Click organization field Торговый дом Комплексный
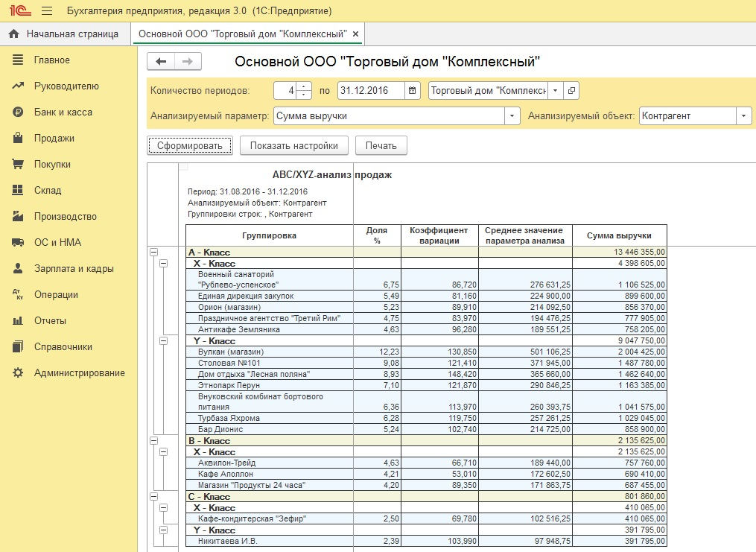 point(488,91)
